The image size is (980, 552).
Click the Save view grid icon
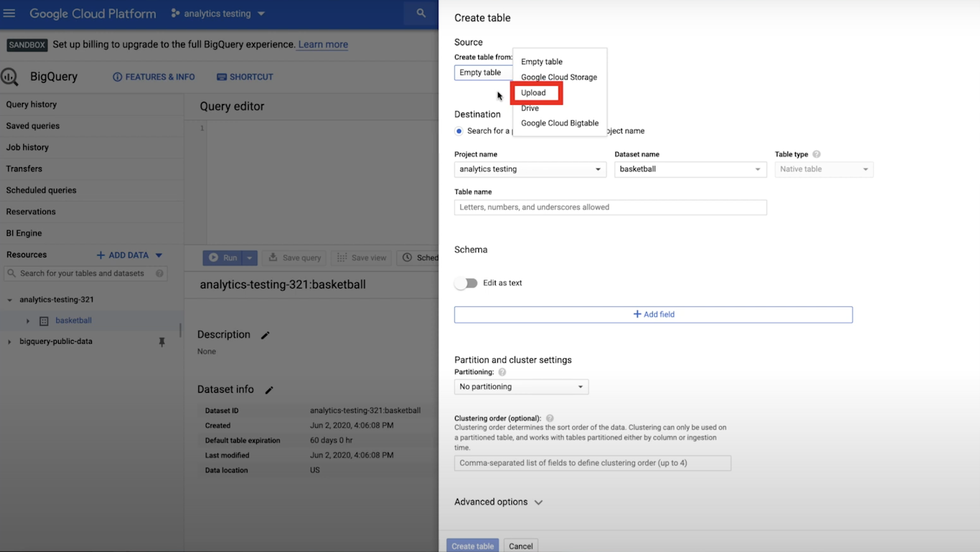click(342, 257)
